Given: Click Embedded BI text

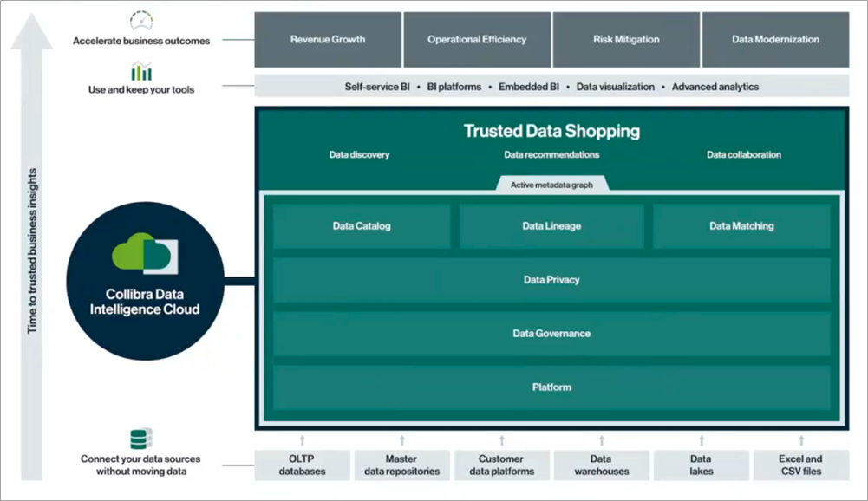Looking at the screenshot, I should pos(529,87).
